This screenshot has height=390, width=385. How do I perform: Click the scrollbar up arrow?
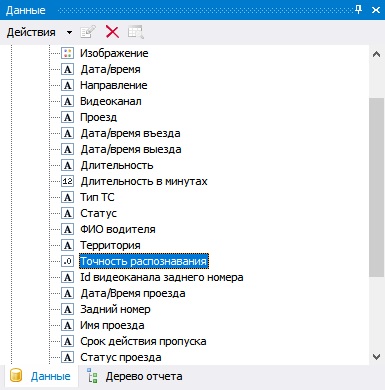pyautogui.click(x=377, y=54)
